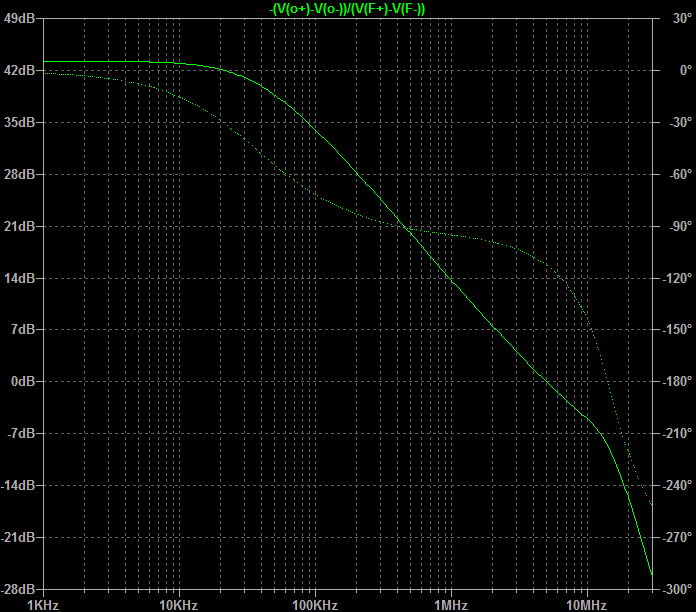The image size is (696, 612).
Task: Click the -90° phase axis label
Action: pyautogui.click(x=680, y=226)
